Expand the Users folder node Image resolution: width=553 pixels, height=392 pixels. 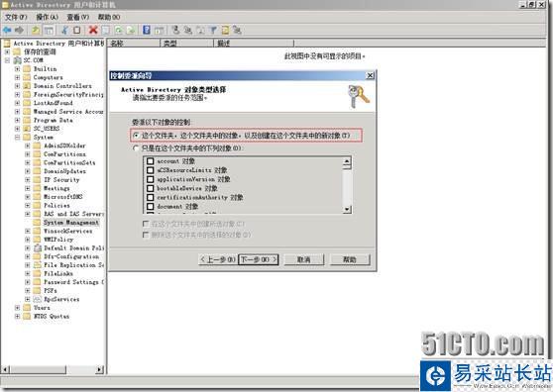17,308
